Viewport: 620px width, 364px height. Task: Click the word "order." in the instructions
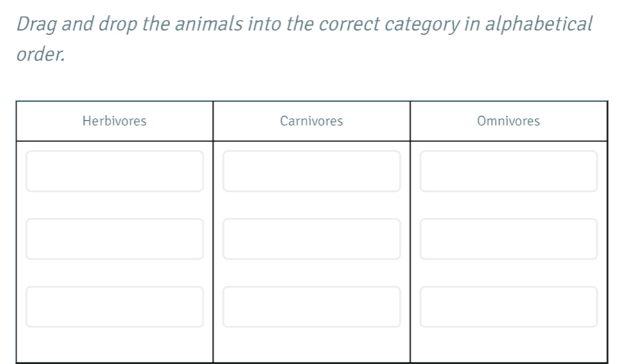(x=40, y=55)
